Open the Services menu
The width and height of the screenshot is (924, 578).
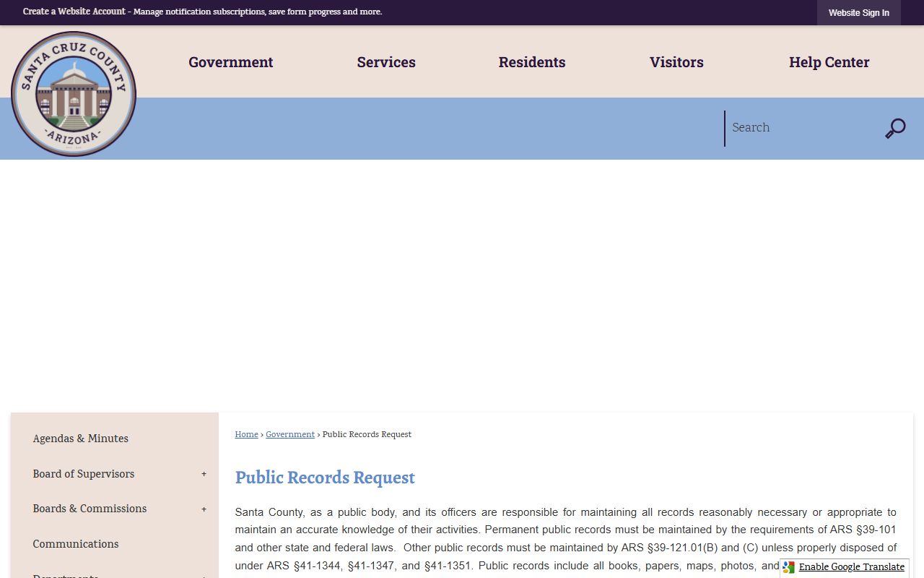click(386, 62)
